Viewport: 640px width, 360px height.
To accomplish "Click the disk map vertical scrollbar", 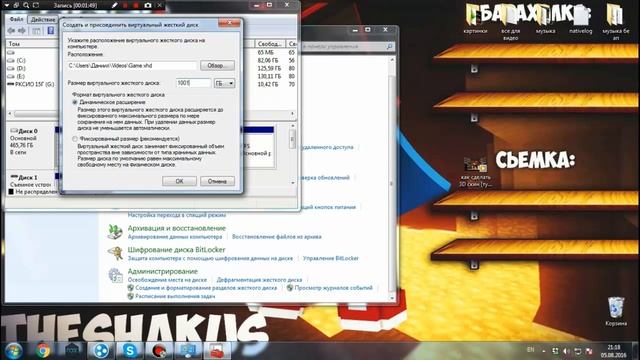I will pyautogui.click(x=292, y=154).
